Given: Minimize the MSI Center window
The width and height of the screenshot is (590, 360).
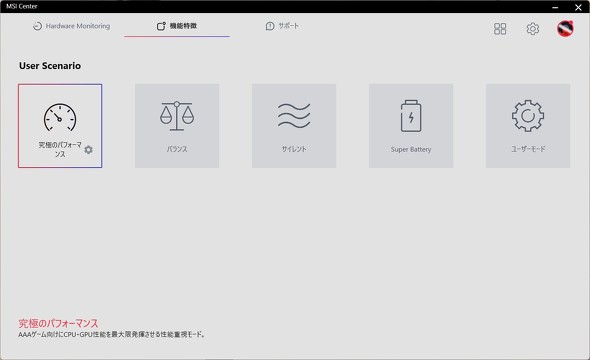Looking at the screenshot, I should (x=555, y=7).
